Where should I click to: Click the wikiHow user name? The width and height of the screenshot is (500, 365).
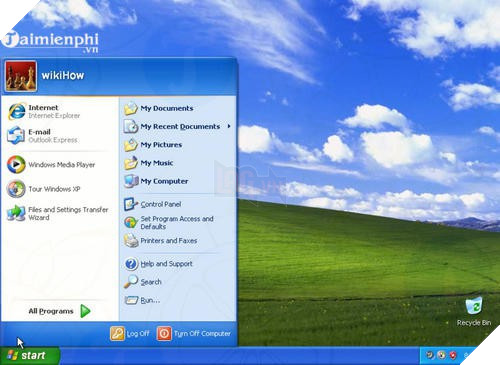click(x=63, y=76)
